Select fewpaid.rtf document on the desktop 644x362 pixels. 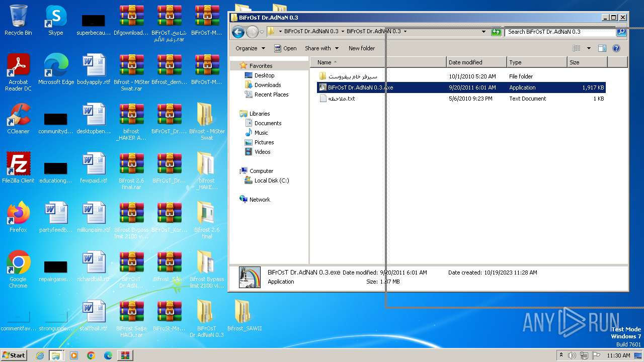point(94,168)
